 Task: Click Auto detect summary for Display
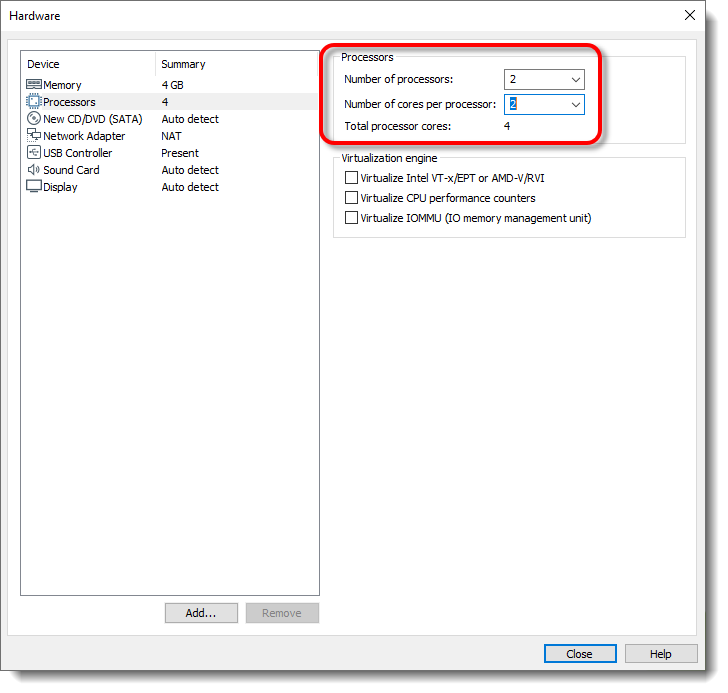coord(190,187)
